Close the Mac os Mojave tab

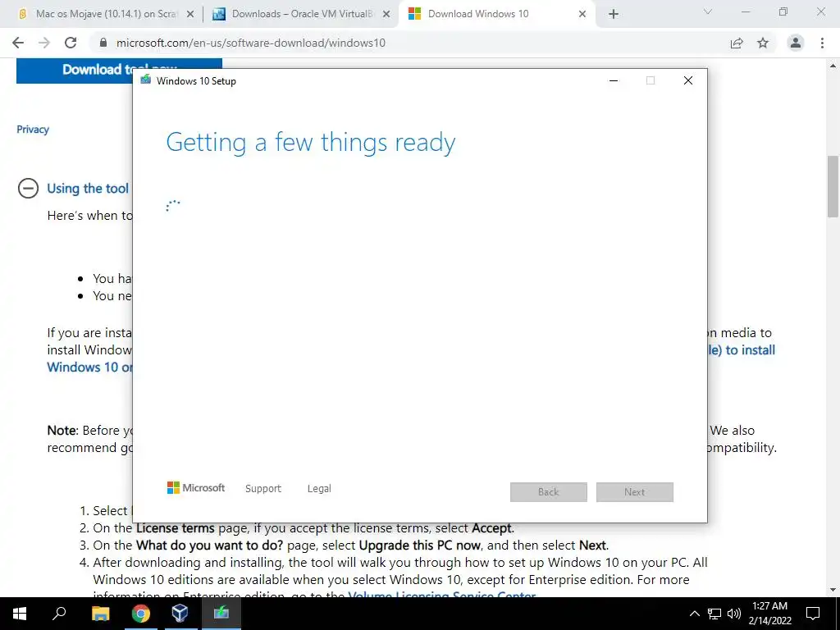[190, 14]
